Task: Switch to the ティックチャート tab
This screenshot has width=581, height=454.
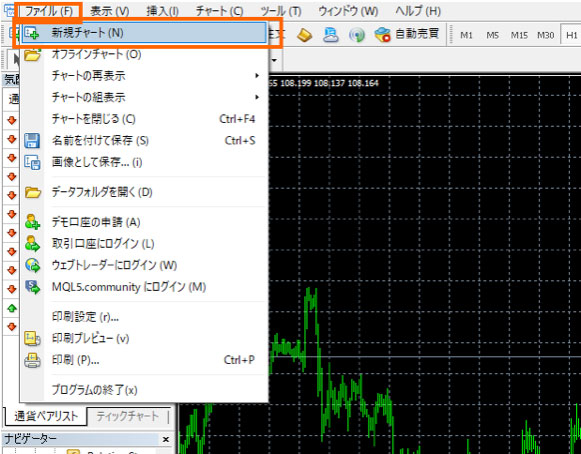Action: (x=127, y=416)
